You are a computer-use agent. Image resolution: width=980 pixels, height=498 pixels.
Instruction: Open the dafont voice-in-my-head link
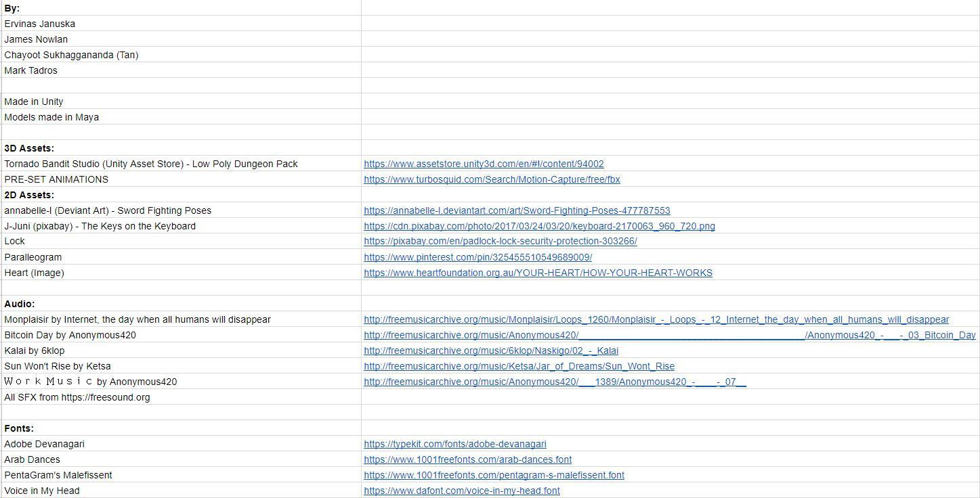coord(462,491)
